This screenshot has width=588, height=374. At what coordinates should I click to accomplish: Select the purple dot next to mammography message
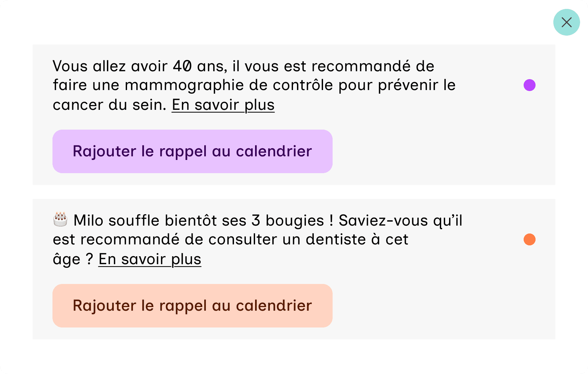(530, 85)
